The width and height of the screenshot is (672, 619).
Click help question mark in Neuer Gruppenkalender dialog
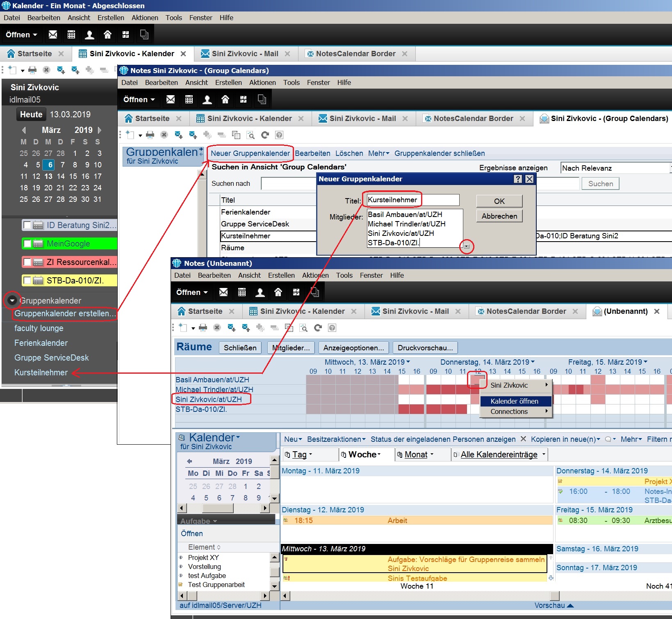(x=518, y=179)
